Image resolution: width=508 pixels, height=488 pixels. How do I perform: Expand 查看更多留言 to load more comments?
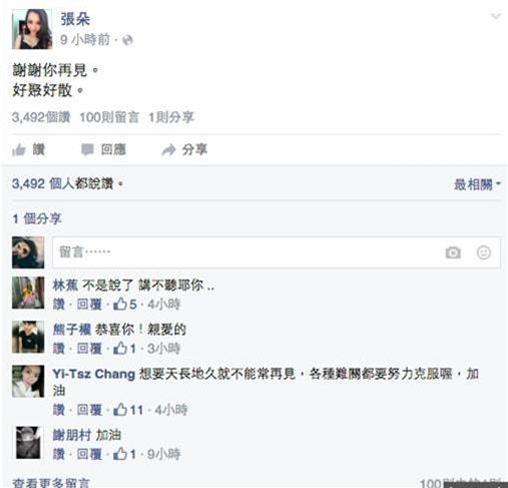click(51, 483)
